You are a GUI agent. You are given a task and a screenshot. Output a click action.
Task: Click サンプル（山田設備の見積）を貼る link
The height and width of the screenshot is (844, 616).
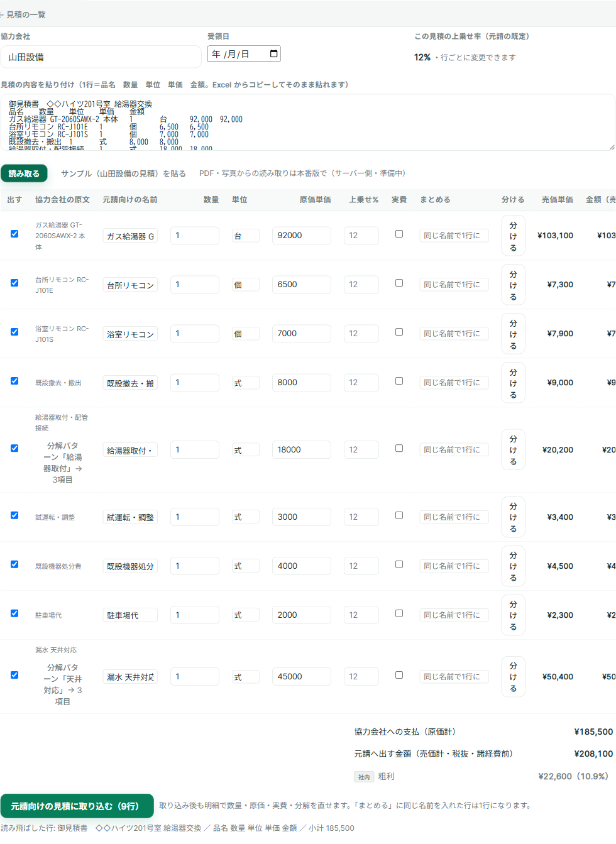click(x=123, y=173)
